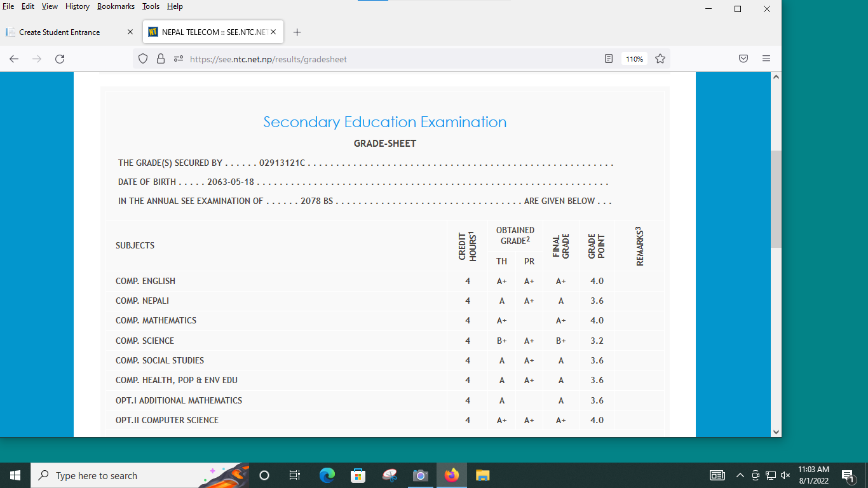The height and width of the screenshot is (488, 868).
Task: Click the page vertical scrollbar thumb
Action: tap(776, 199)
